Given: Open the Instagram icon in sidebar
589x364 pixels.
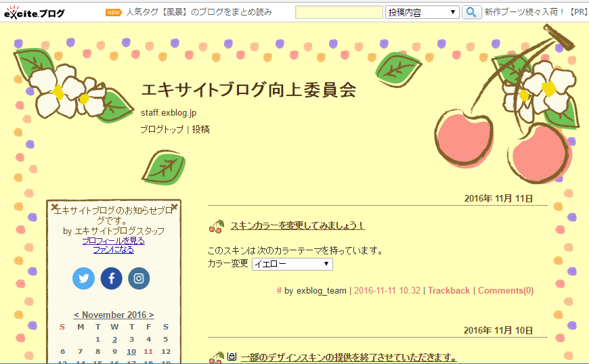Looking at the screenshot, I should tap(139, 279).
